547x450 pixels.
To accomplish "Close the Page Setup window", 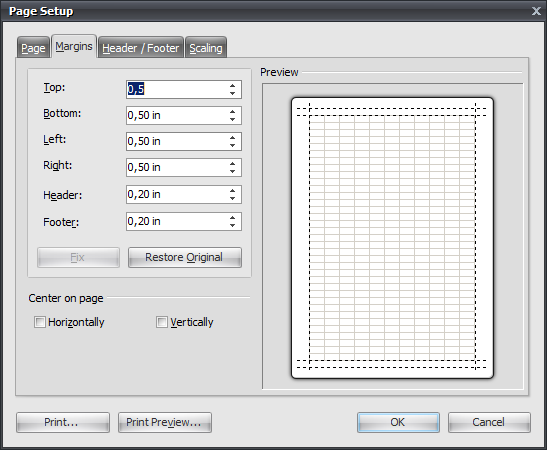I will [536, 11].
